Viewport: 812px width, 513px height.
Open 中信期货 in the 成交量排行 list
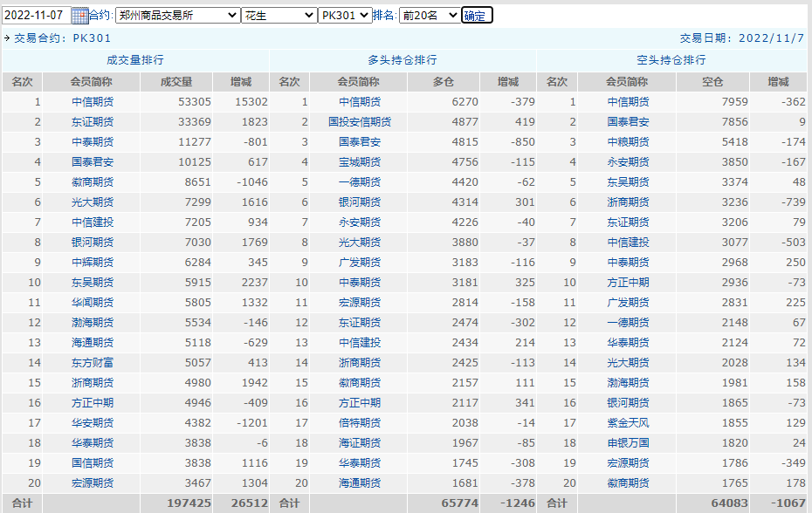93,102
